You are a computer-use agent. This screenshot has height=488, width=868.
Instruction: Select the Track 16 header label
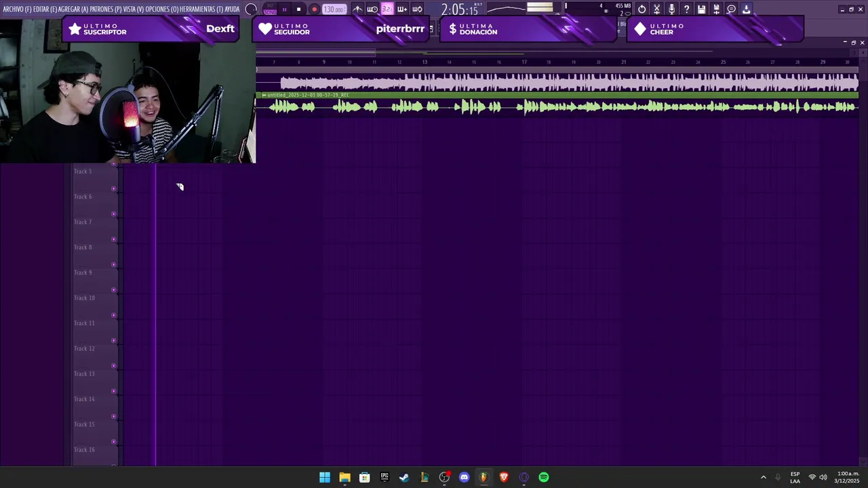click(x=84, y=450)
